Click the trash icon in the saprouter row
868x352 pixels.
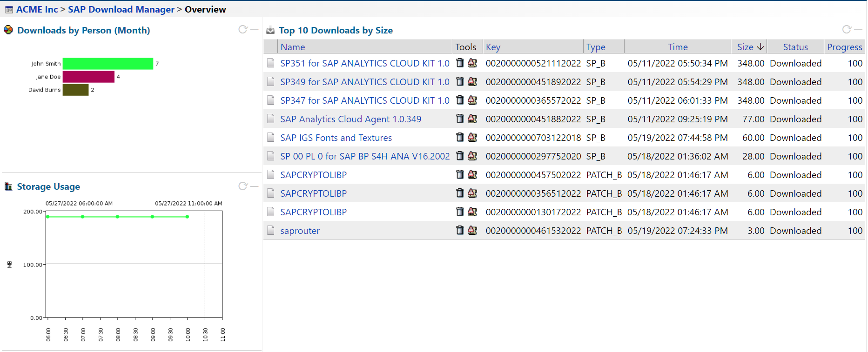pyautogui.click(x=460, y=230)
